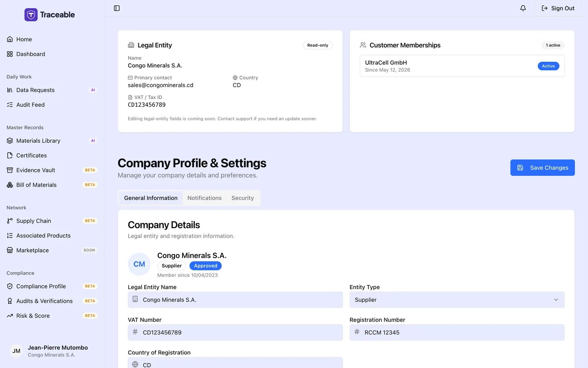Select the UltraCell GmbH membership row
The width and height of the screenshot is (588, 368).
[462, 66]
